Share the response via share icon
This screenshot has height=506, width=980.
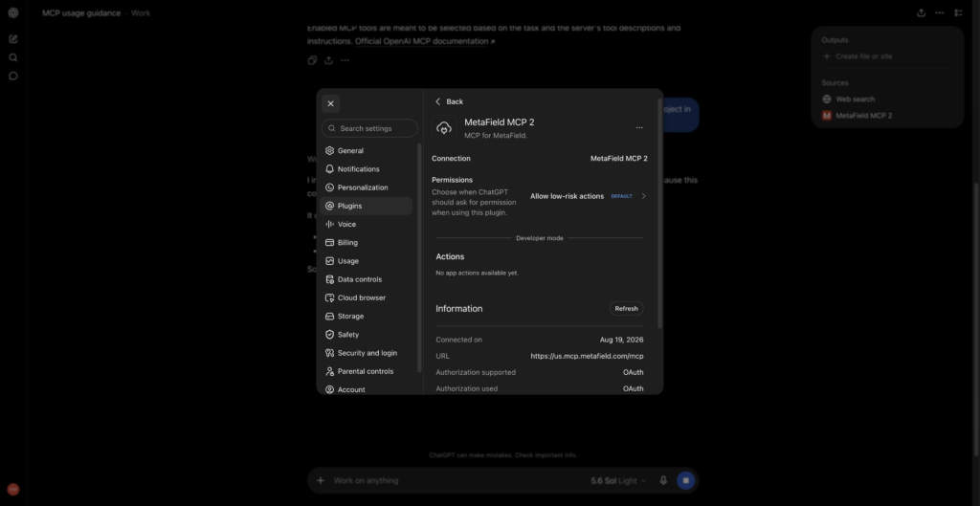(329, 60)
